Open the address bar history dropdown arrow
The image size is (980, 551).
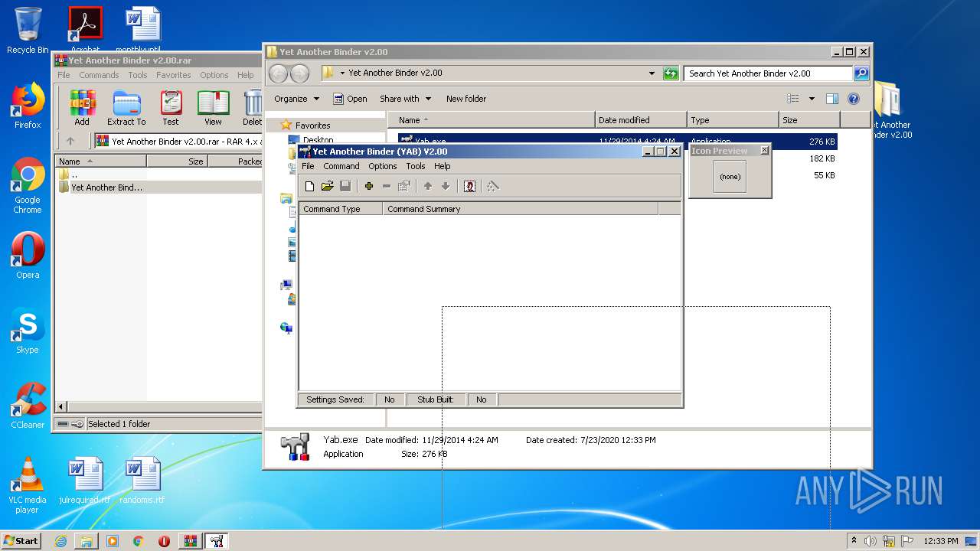coord(652,73)
